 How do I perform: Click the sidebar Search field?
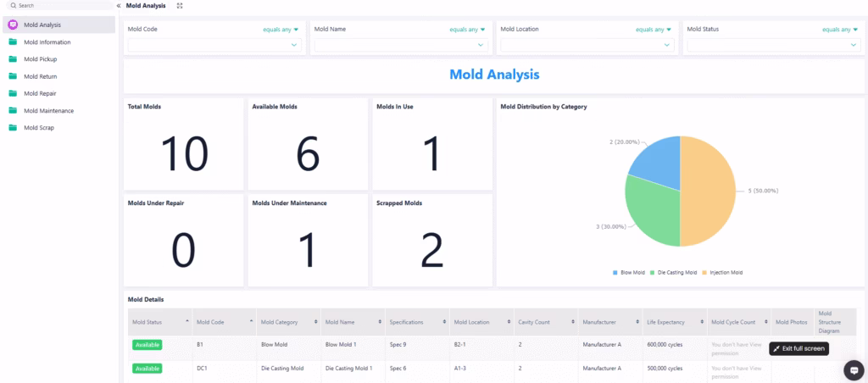pyautogui.click(x=59, y=6)
